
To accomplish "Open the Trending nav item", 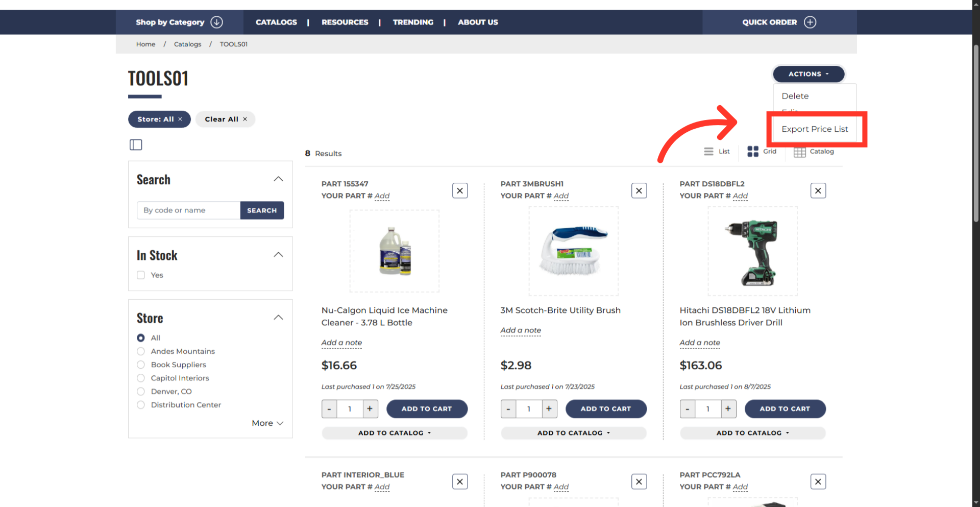I will (x=413, y=22).
